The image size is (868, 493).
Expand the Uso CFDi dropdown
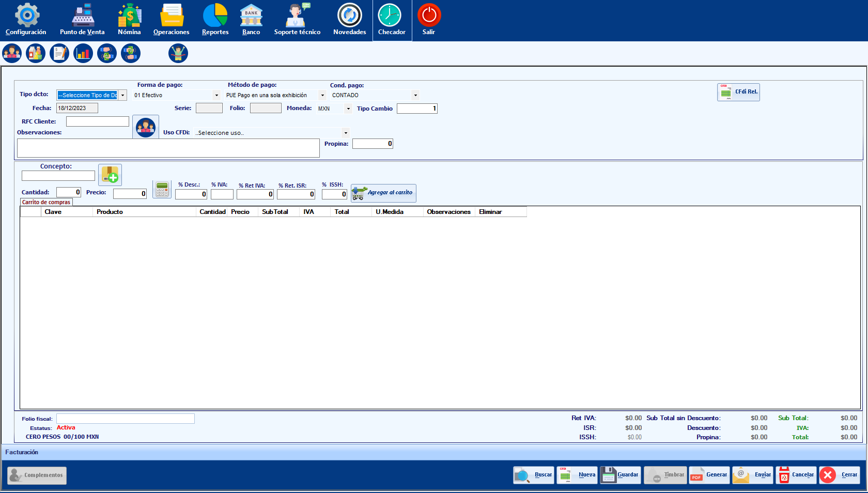(x=346, y=133)
